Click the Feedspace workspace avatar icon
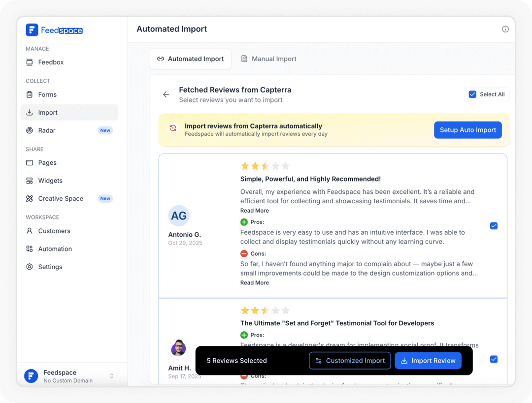Image resolution: width=532 pixels, height=403 pixels. click(31, 376)
